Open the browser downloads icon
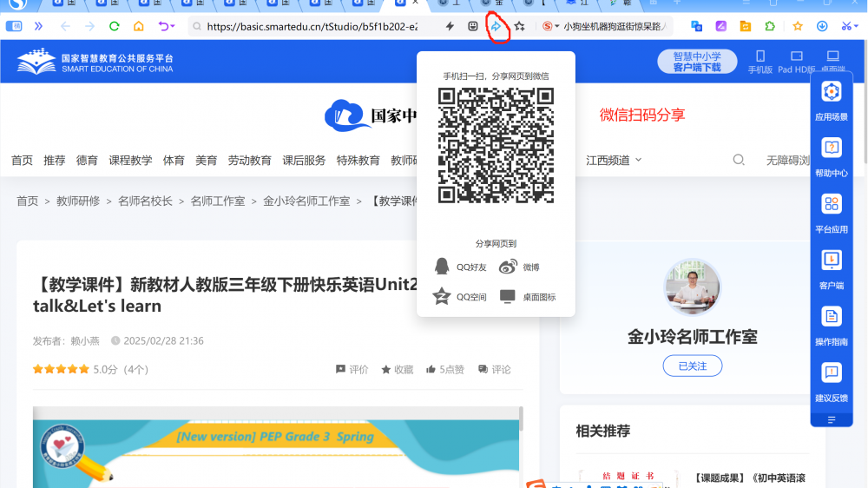This screenshot has height=488, width=868. [822, 26]
